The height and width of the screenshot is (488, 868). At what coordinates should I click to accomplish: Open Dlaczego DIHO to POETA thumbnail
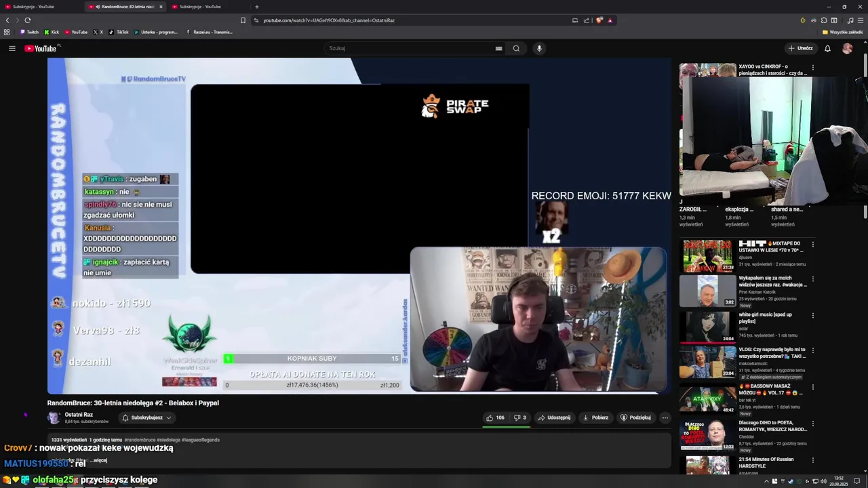pyautogui.click(x=707, y=435)
